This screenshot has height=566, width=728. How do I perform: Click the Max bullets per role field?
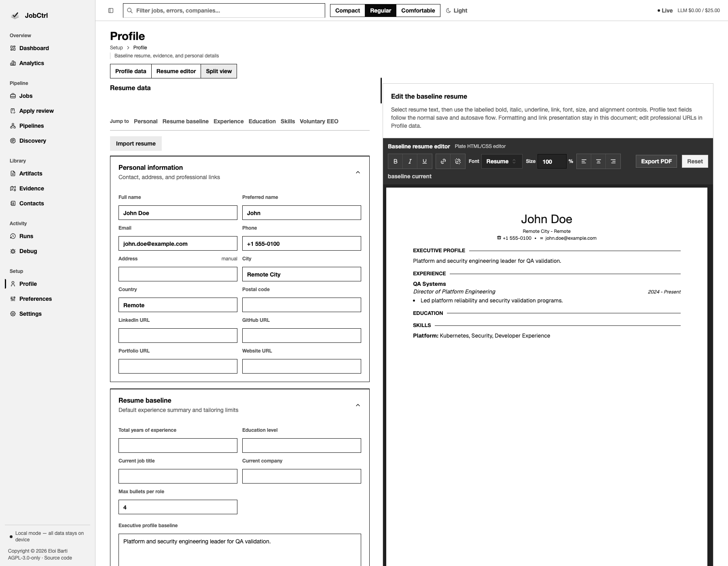[178, 507]
